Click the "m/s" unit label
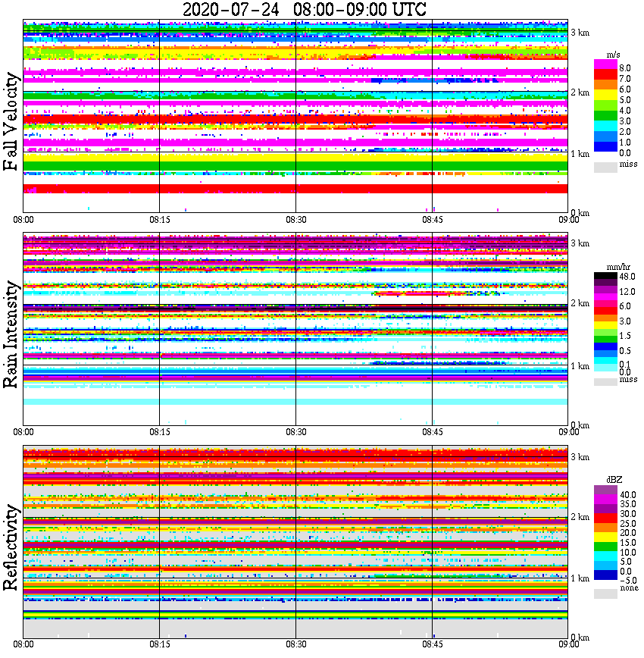 tap(613, 55)
